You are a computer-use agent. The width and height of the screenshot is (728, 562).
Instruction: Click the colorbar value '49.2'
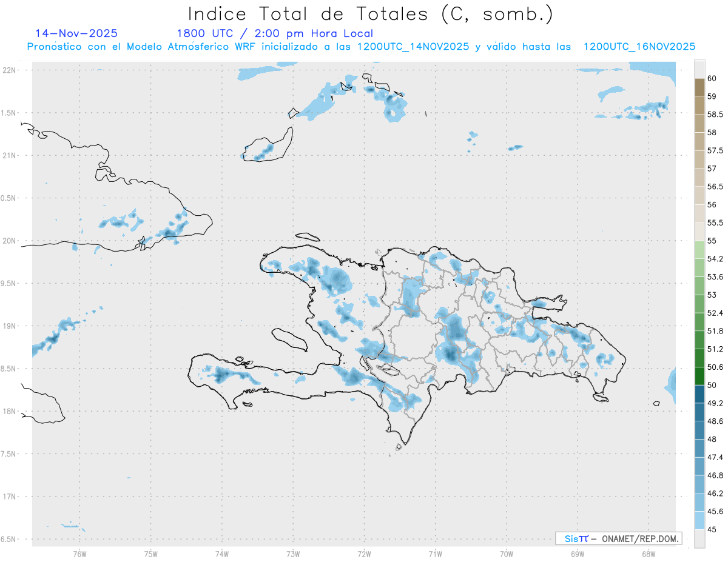pos(715,403)
